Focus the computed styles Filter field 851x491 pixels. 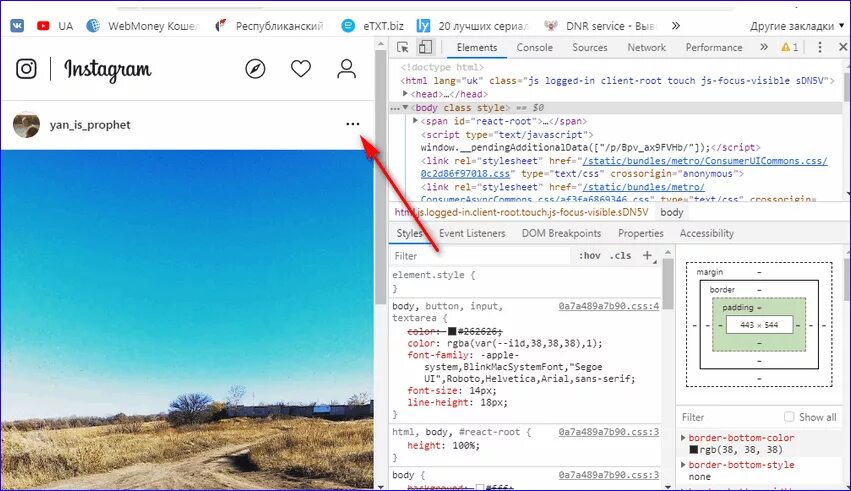[727, 417]
